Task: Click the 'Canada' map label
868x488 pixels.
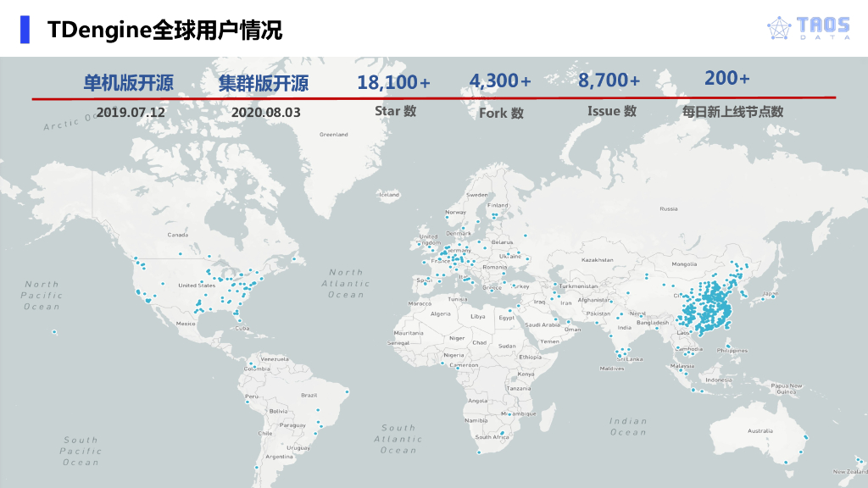Action: [x=178, y=235]
